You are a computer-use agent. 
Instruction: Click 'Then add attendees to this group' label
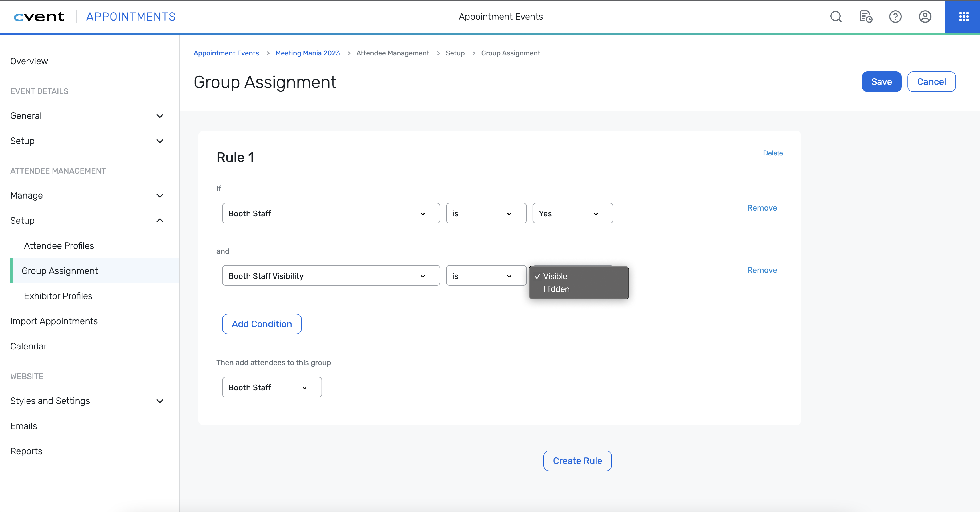(274, 362)
